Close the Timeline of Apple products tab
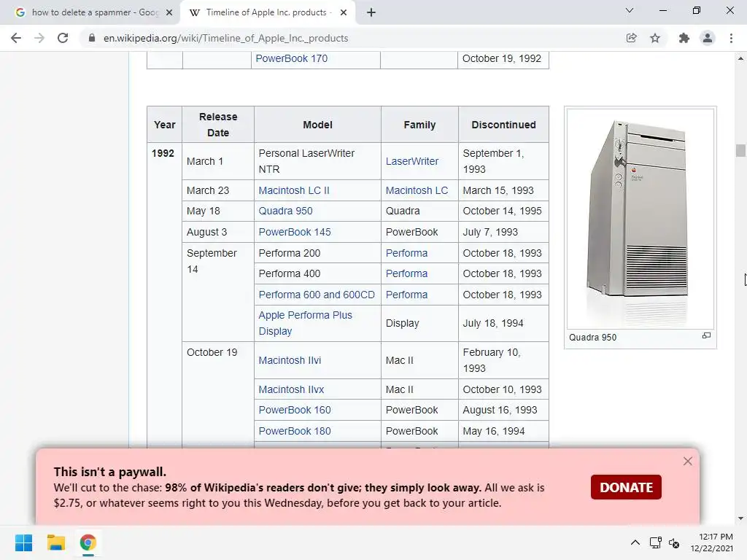 pos(344,13)
